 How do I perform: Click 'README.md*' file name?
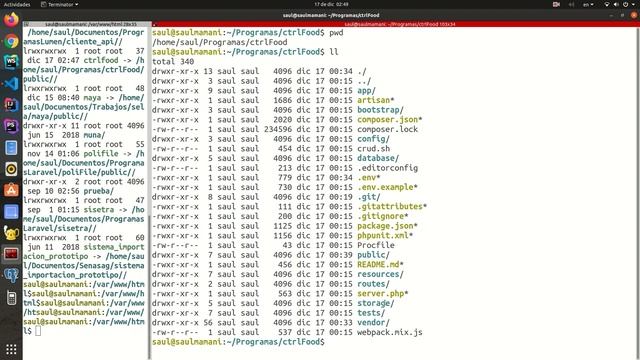pyautogui.click(x=380, y=264)
